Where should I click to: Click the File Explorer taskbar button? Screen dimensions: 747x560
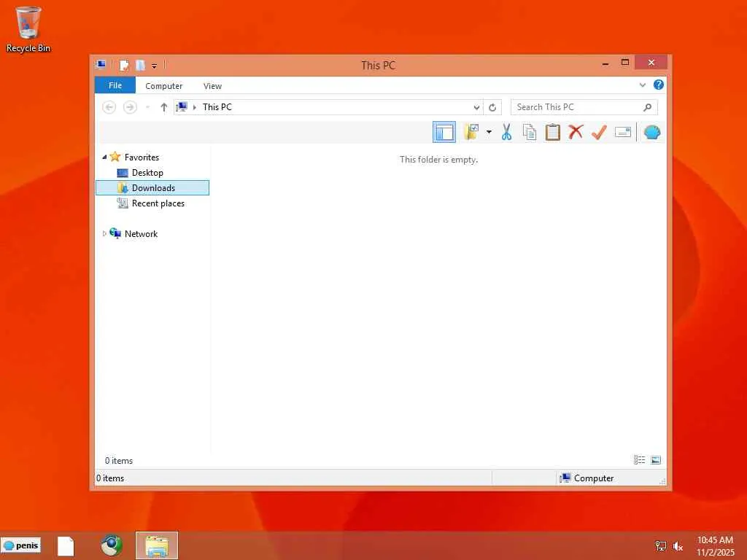(x=157, y=545)
